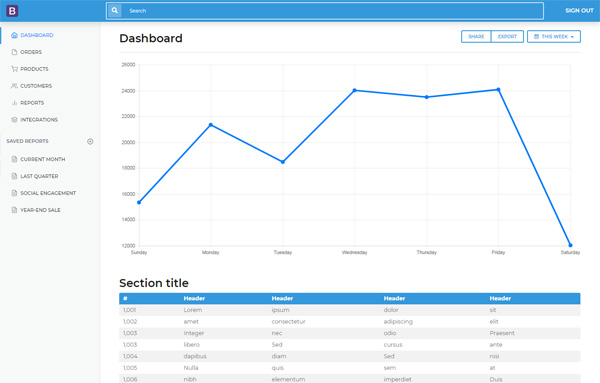The height and width of the screenshot is (383, 600).
Task: Click the Export button
Action: click(x=507, y=37)
